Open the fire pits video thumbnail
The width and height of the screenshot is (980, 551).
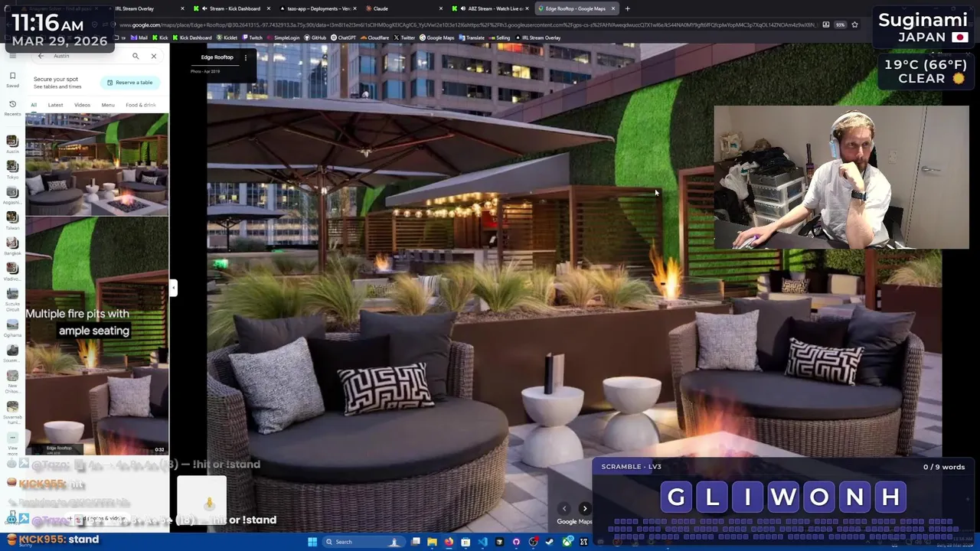pyautogui.click(x=96, y=337)
